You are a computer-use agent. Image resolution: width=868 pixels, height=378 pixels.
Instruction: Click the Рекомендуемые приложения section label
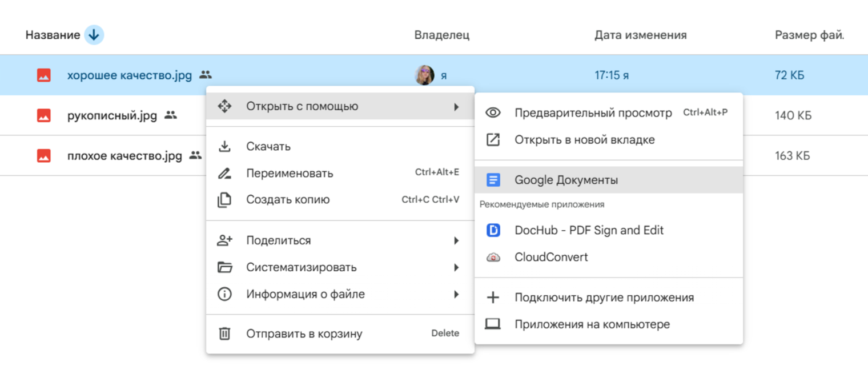pyautogui.click(x=542, y=204)
